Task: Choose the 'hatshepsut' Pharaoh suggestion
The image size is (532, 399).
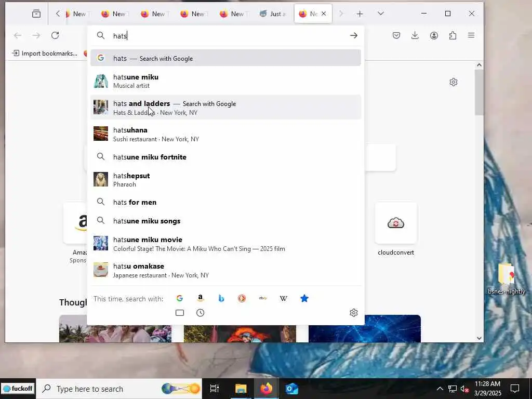Action: tap(225, 179)
